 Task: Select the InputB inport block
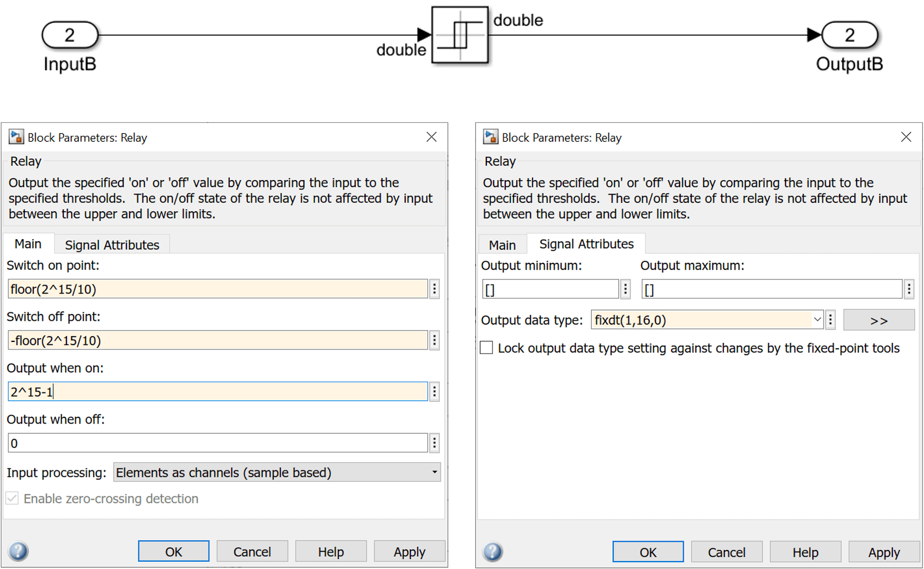coord(70,35)
